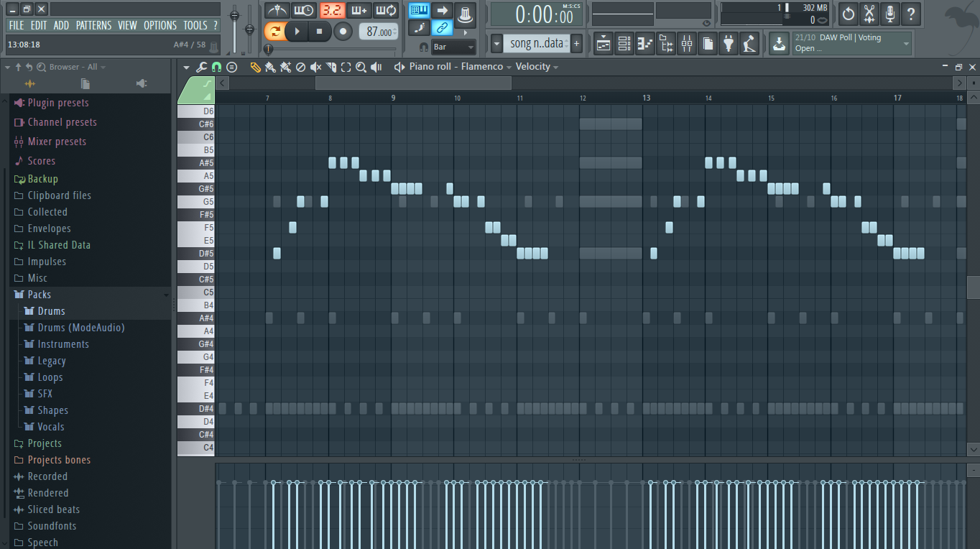Screen dimensions: 980x549
Task: Toggle typing keyboard to piano
Action: click(419, 11)
